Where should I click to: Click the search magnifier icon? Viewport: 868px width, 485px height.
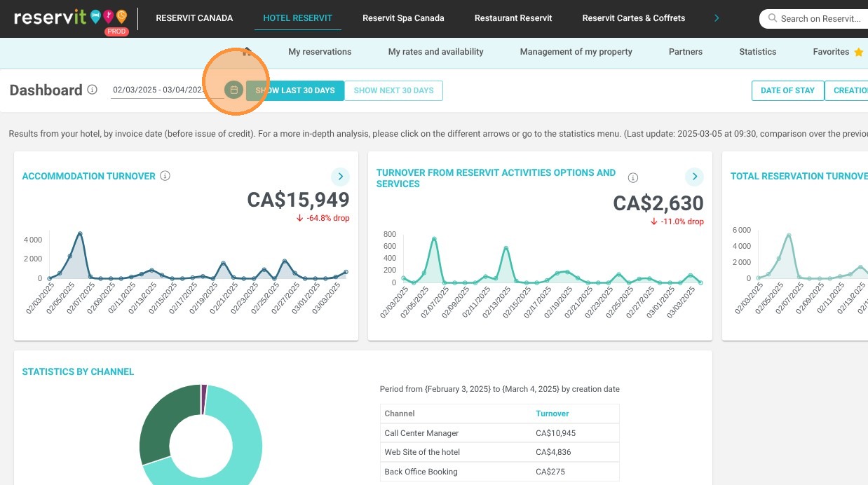tap(773, 19)
